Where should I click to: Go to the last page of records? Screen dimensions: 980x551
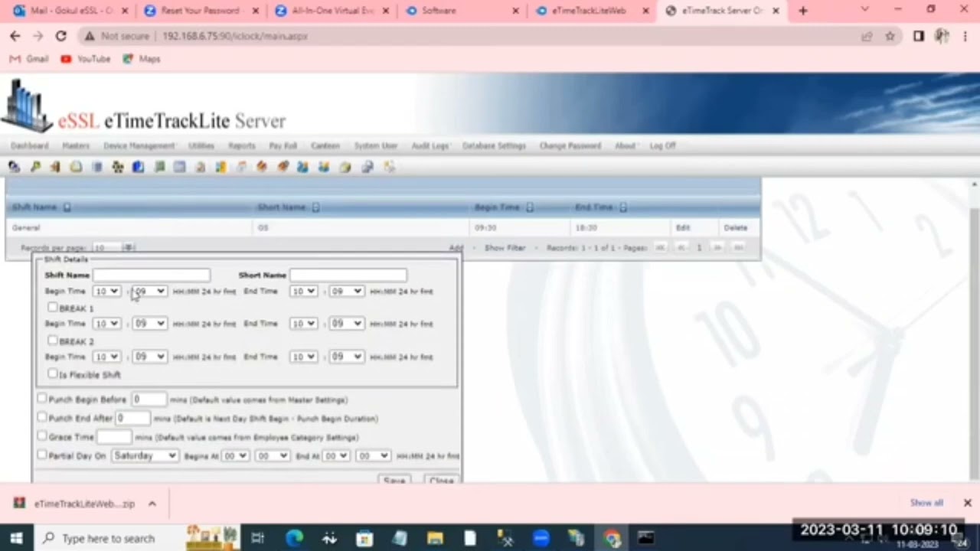738,248
